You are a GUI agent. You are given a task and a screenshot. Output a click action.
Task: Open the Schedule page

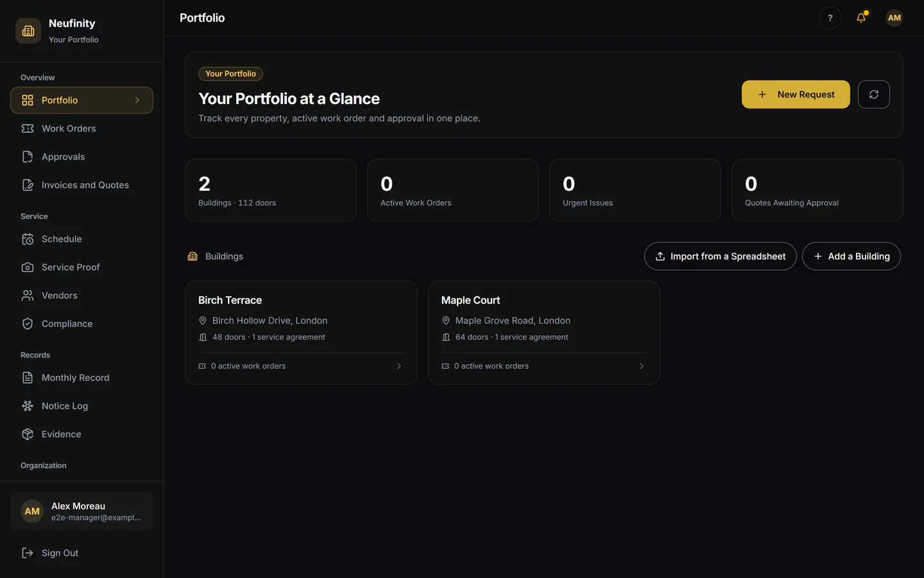pyautogui.click(x=81, y=239)
